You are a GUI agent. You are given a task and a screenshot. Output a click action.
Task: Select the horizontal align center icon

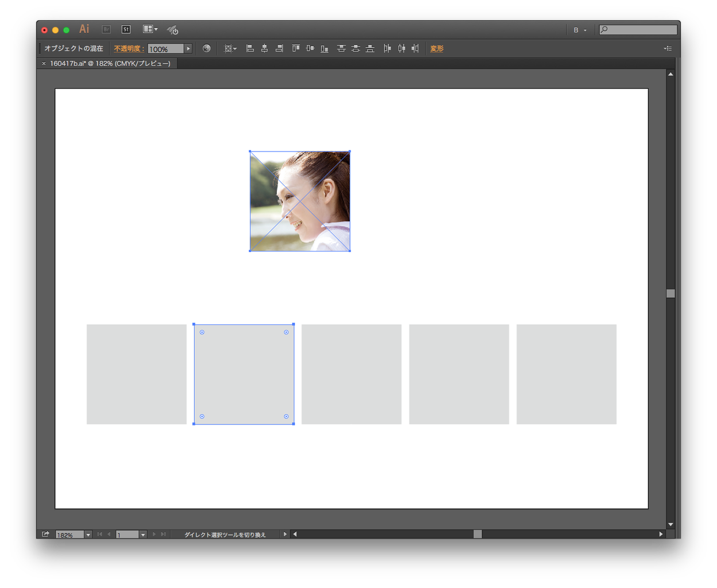coord(264,48)
